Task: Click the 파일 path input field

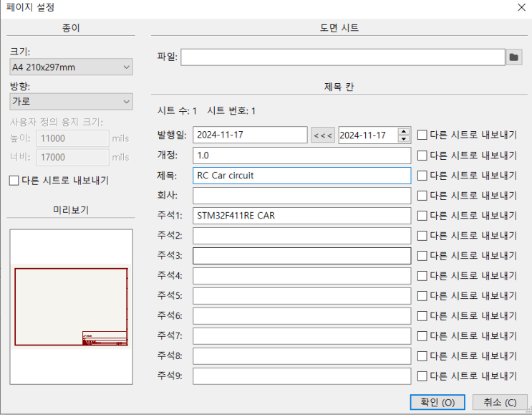Action: [x=343, y=57]
